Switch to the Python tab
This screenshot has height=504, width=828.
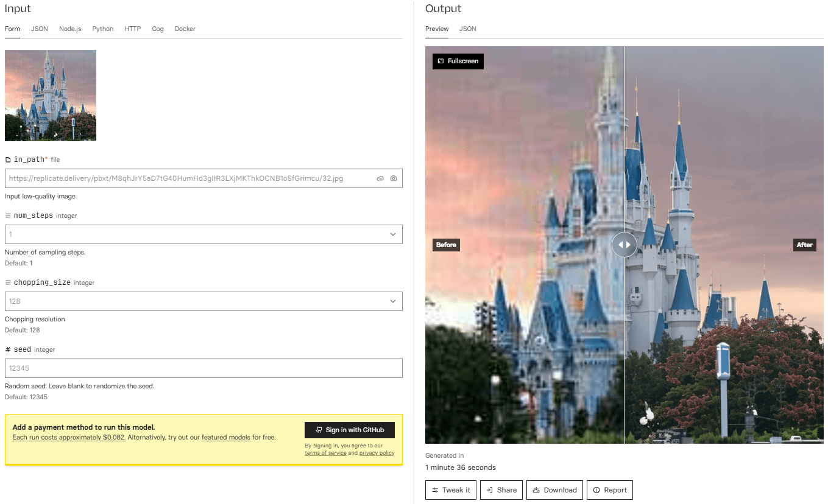pos(103,29)
